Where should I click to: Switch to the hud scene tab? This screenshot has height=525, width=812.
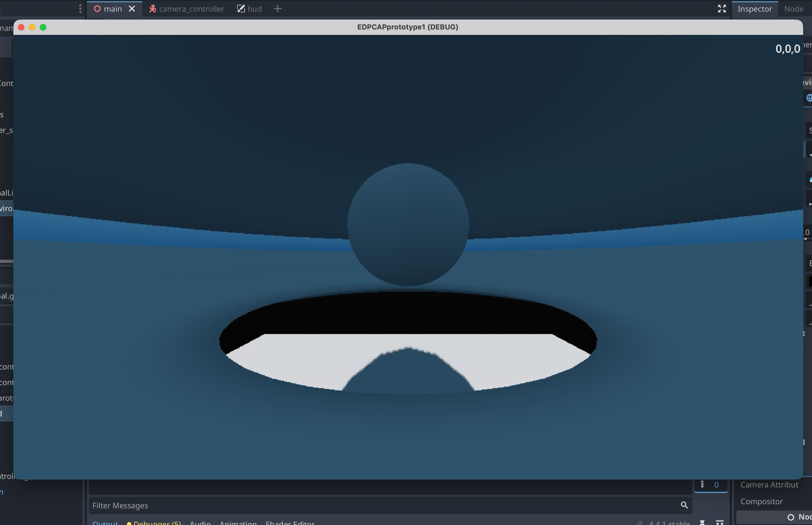[254, 9]
